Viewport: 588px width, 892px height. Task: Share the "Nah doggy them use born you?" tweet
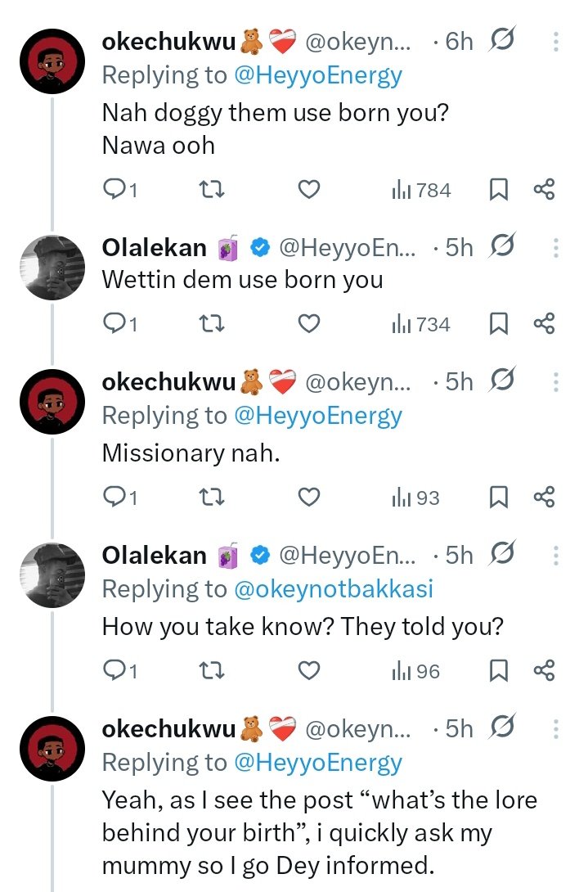click(544, 191)
